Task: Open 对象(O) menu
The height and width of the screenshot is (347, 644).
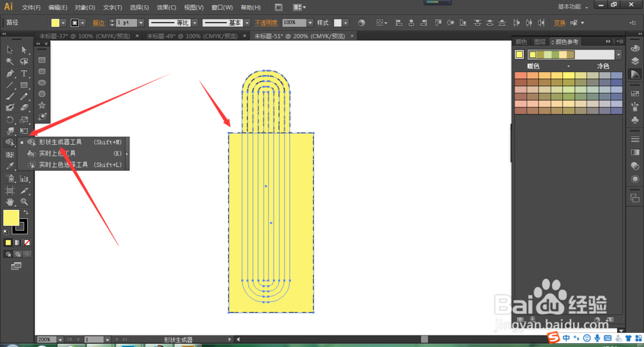Action: (x=85, y=7)
